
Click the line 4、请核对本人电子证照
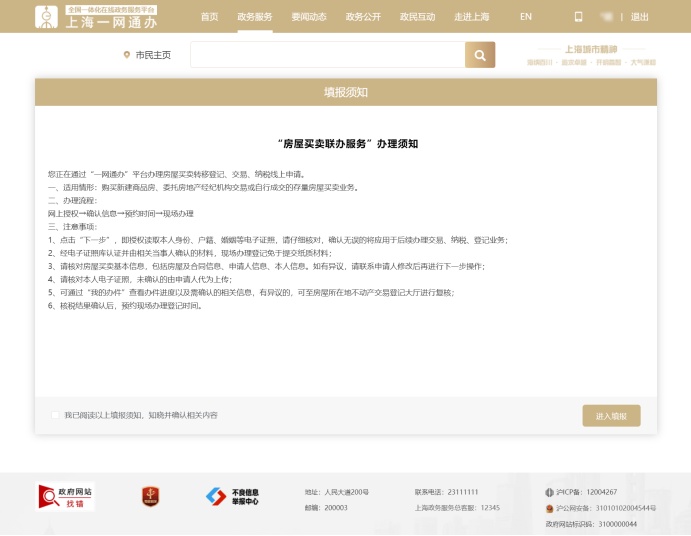pos(140,279)
